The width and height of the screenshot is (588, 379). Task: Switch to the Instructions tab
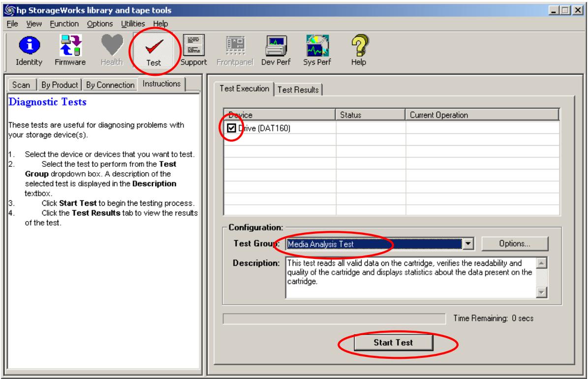(x=161, y=84)
